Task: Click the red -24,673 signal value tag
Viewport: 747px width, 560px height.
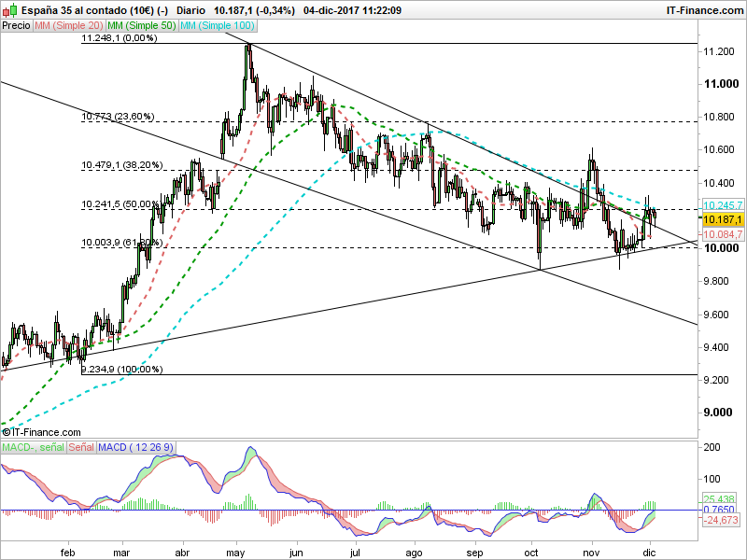Action: point(720,520)
